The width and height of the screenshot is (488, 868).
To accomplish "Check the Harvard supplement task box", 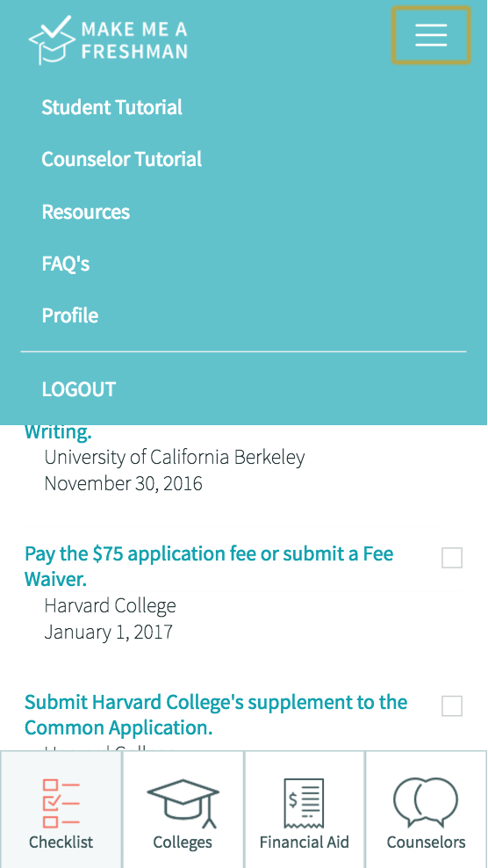I will click(x=452, y=705).
